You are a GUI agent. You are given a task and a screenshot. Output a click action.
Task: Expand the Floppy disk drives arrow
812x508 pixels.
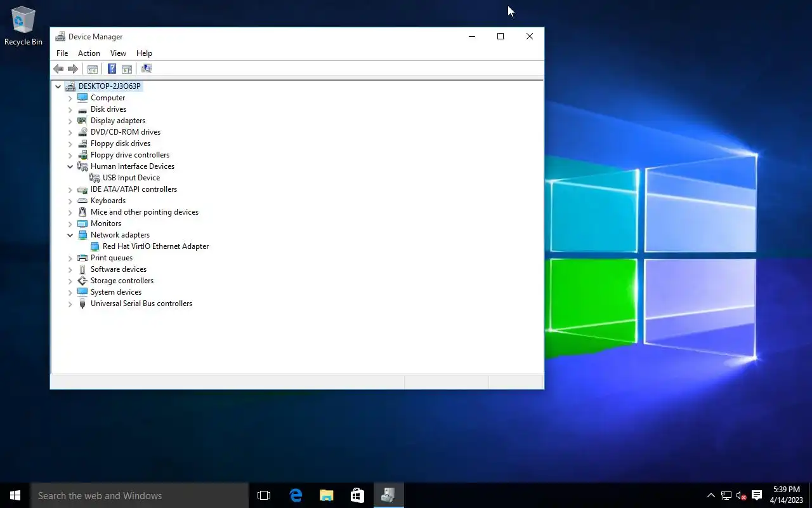coord(70,144)
